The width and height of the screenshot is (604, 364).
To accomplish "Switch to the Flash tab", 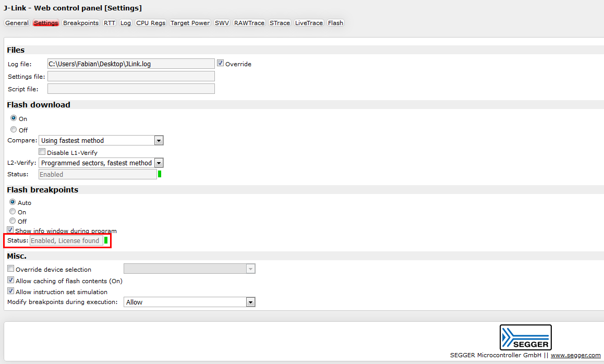I will 335,23.
